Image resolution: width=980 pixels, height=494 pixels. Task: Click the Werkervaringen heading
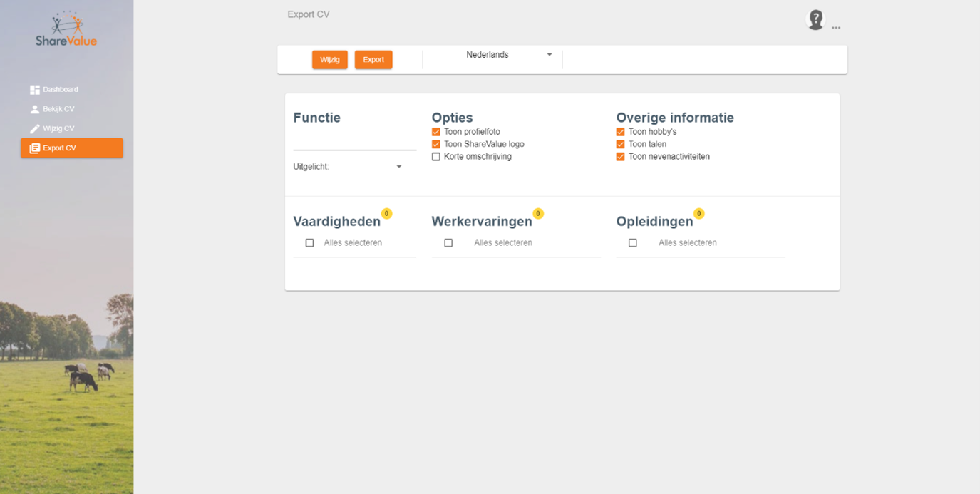(482, 222)
